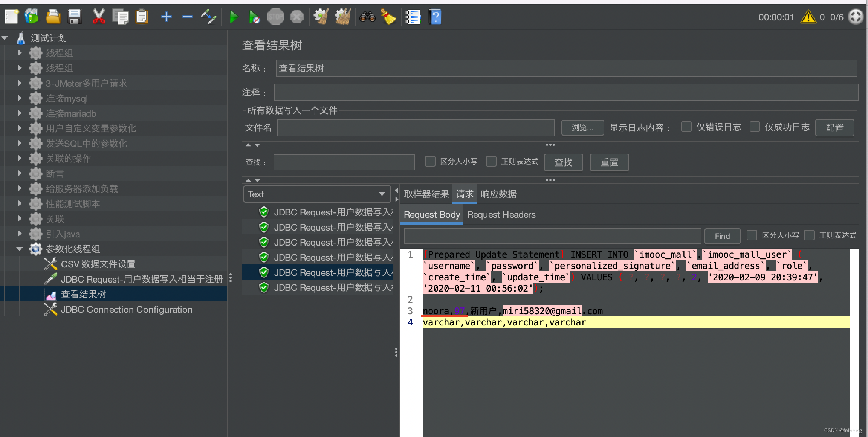Viewport: 868px width, 437px height.
Task: Save the test plan with floppy icon
Action: point(75,17)
